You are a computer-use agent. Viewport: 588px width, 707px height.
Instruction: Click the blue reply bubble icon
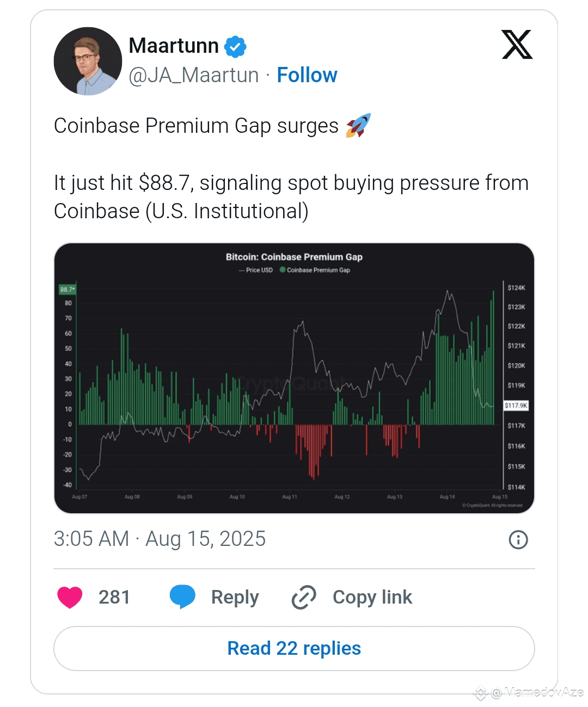pyautogui.click(x=182, y=597)
